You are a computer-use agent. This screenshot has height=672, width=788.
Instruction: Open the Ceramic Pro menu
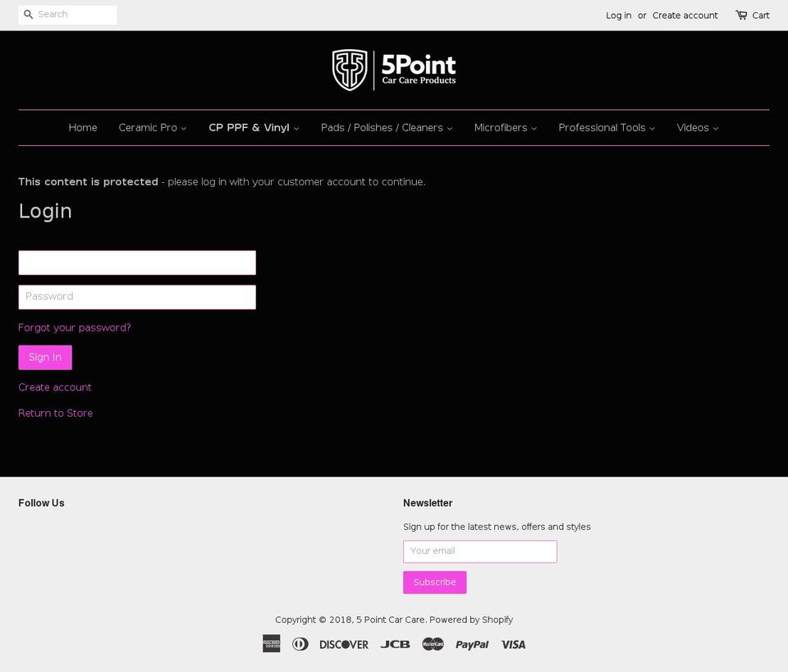coord(148,127)
